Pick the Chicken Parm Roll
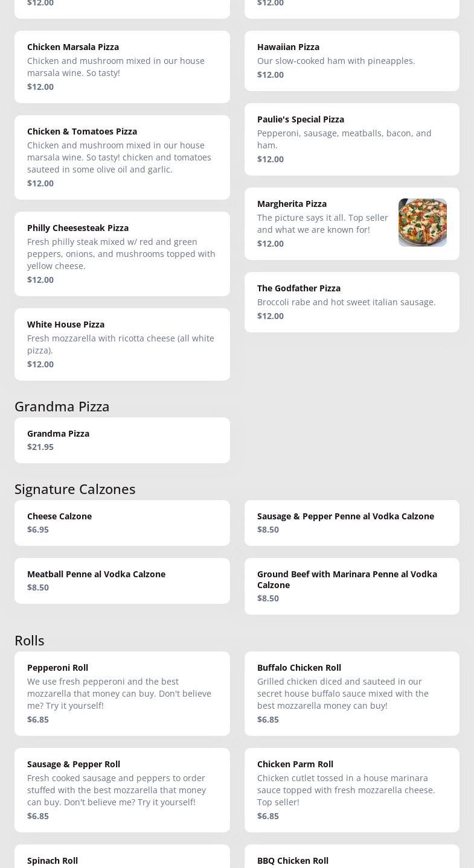Viewport: 474px width, 868px height. click(351, 790)
